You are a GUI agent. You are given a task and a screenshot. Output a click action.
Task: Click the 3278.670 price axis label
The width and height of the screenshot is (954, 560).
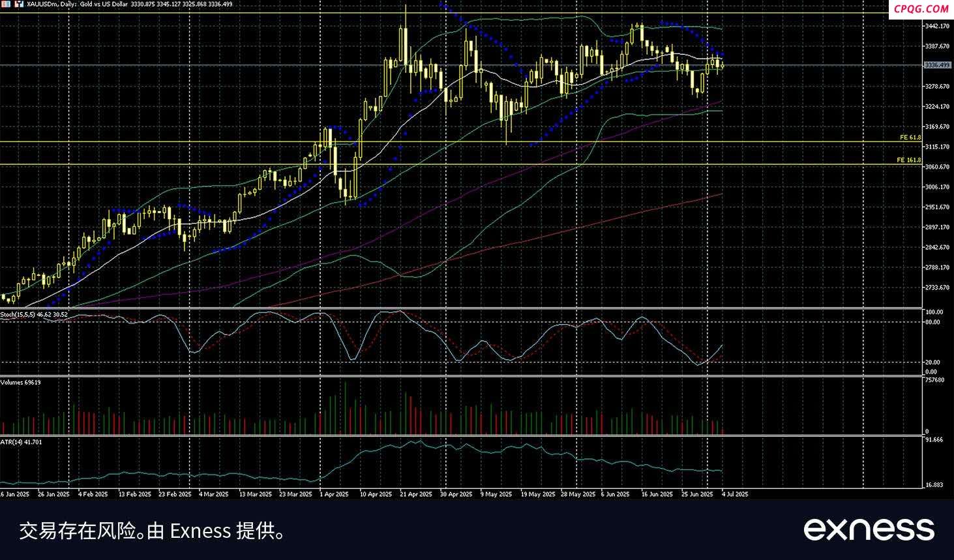coord(937,86)
